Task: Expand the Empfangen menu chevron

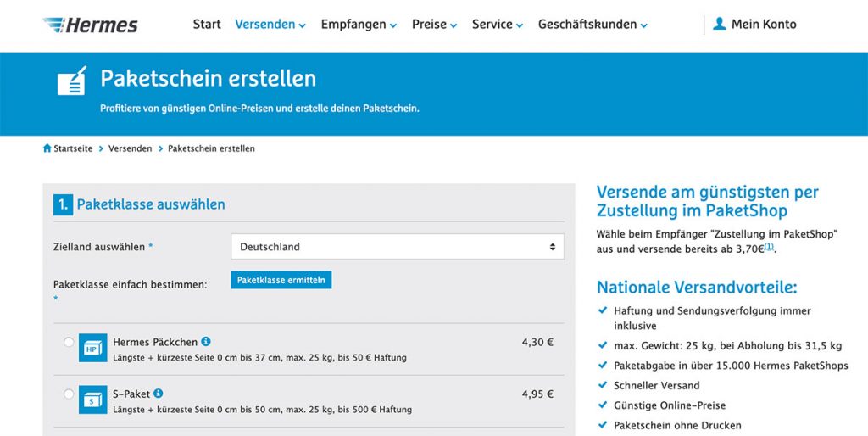Action: click(x=393, y=25)
